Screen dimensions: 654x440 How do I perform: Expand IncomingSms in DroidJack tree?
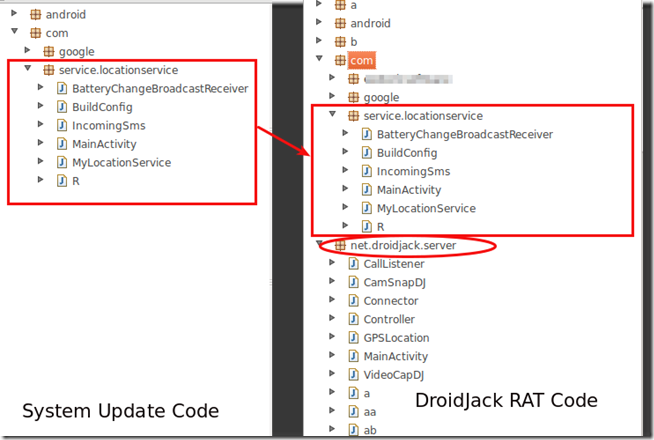coord(345,170)
